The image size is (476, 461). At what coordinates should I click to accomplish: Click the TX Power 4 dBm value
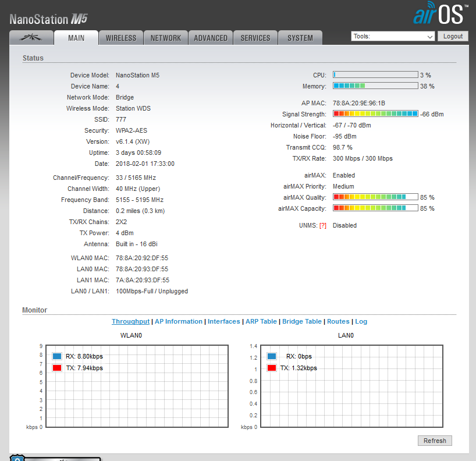tap(125, 233)
